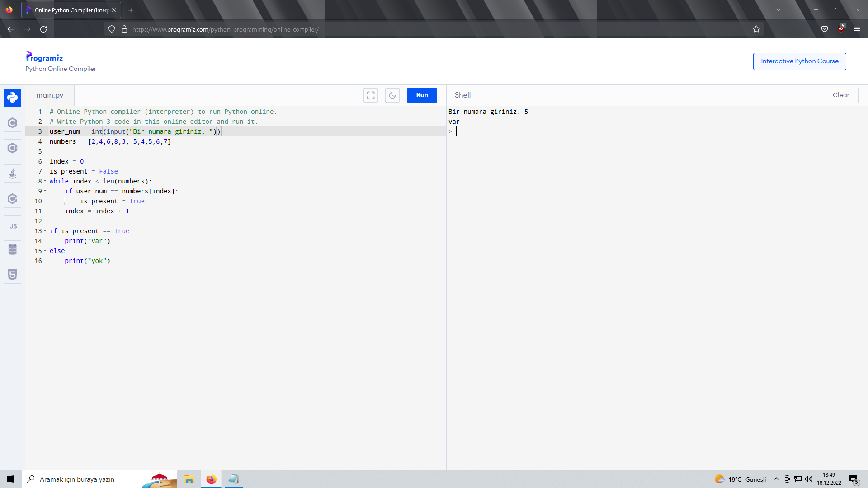Viewport: 868px width, 488px height.
Task: Collapse the else block on line 15
Action: (45, 251)
